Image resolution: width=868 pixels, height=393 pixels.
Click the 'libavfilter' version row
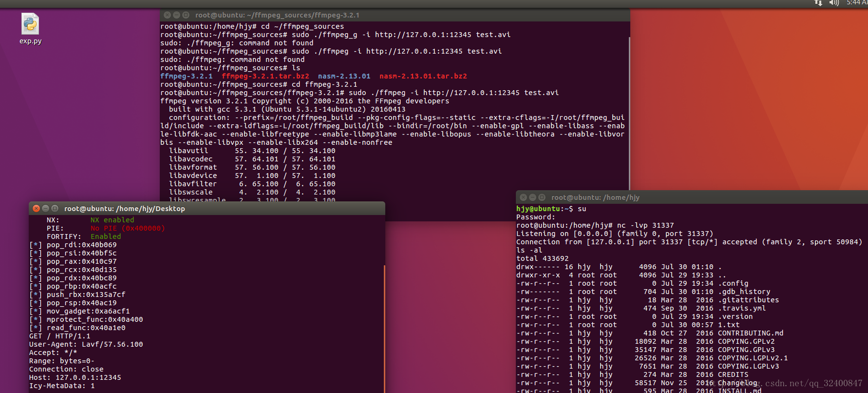click(252, 184)
